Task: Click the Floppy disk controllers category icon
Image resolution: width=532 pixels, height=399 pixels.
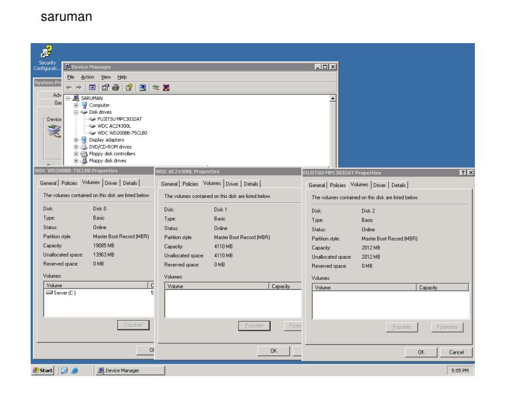Action: coord(84,154)
